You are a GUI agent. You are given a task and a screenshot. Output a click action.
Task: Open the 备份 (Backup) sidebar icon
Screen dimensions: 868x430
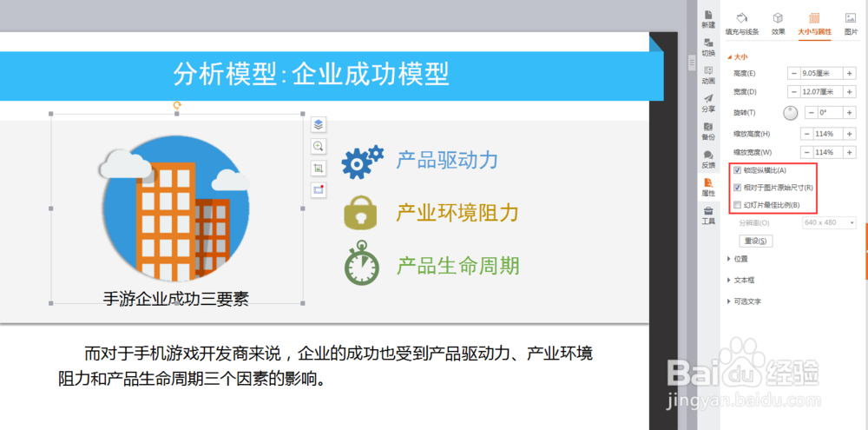[x=708, y=131]
